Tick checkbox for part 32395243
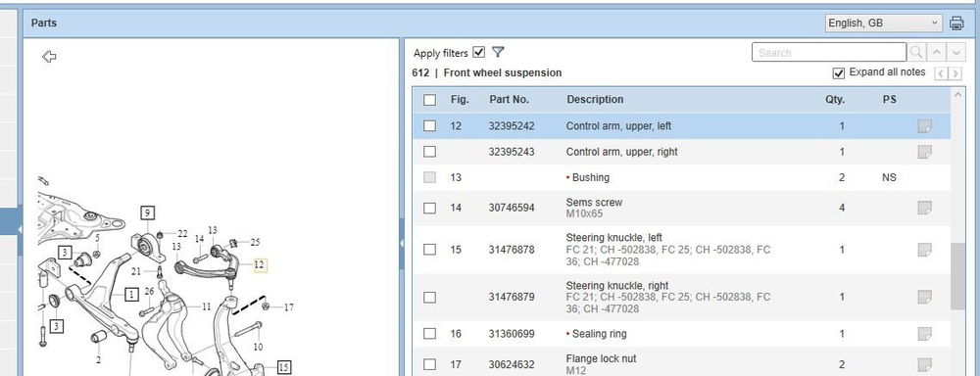 coord(429,152)
